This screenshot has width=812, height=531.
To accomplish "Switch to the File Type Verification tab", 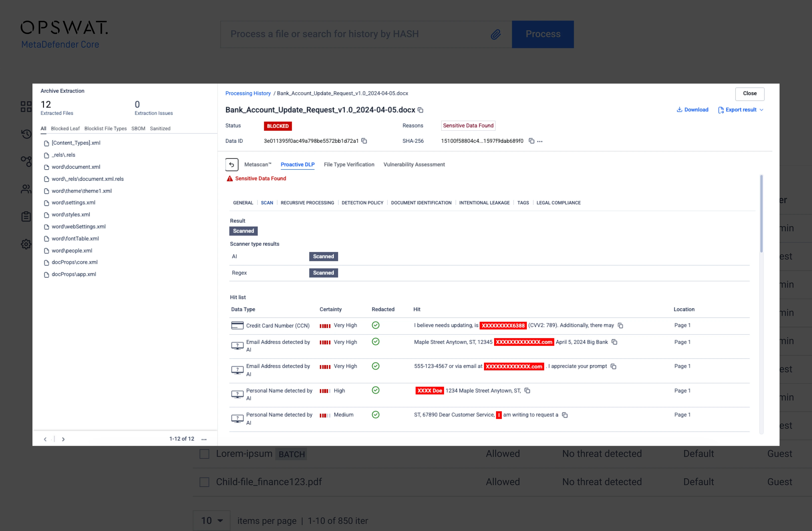I will [x=349, y=165].
